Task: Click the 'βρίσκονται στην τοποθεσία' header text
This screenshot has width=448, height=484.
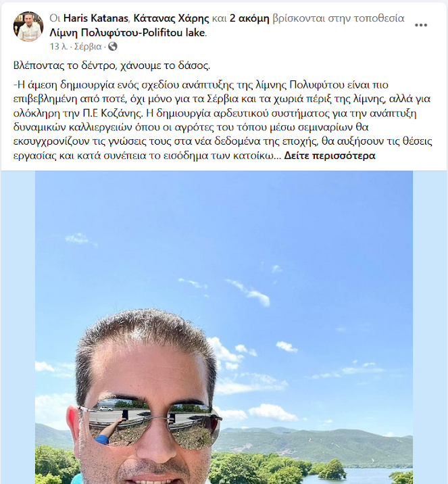Action: click(339, 18)
